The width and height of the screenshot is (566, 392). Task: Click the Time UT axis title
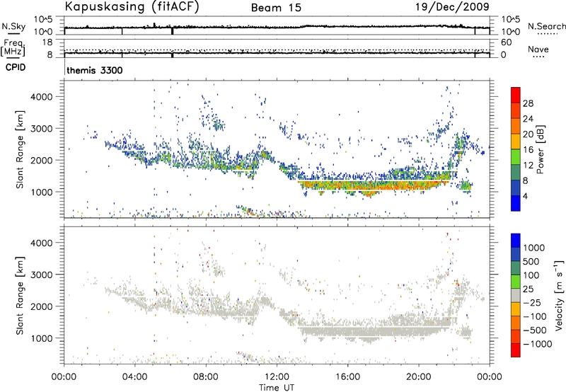click(x=277, y=388)
